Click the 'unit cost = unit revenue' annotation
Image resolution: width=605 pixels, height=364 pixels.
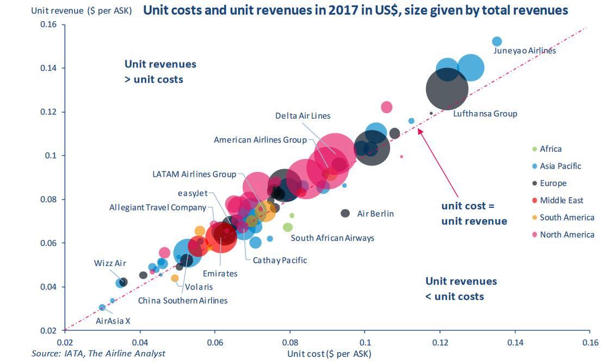474,214
